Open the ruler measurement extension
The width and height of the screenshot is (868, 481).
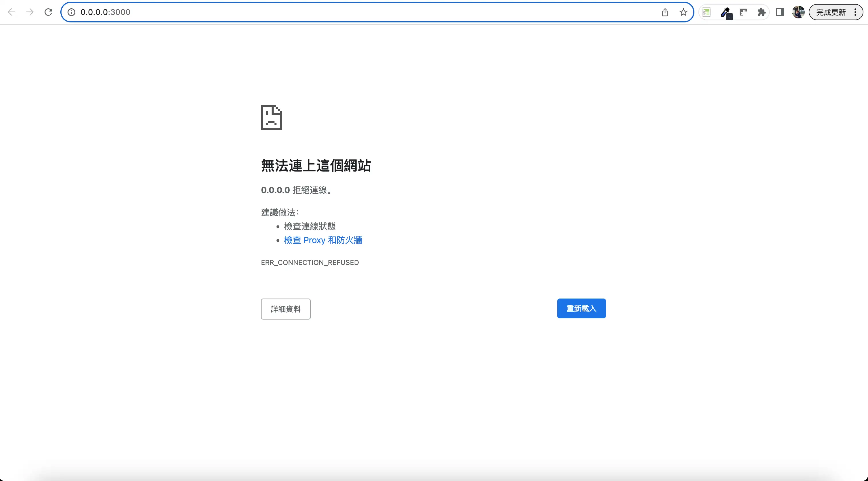coord(743,12)
